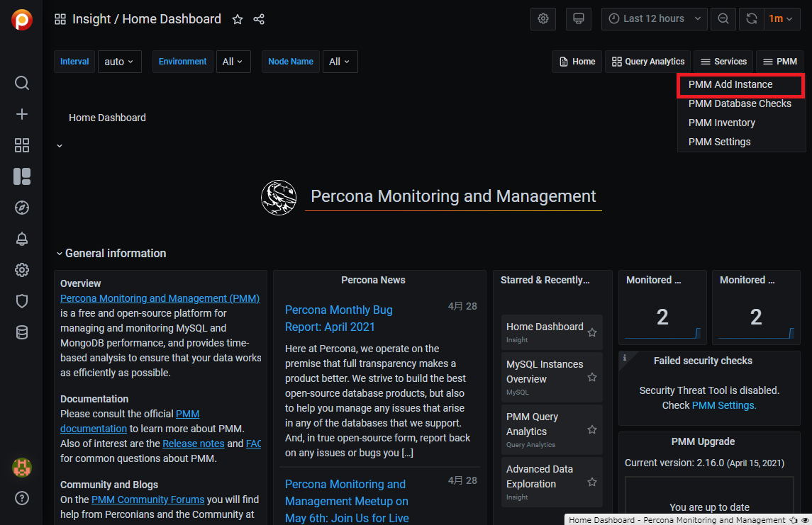Open Percona Meetup on May 6th article
Viewport: 812px width, 525px height.
point(347,501)
